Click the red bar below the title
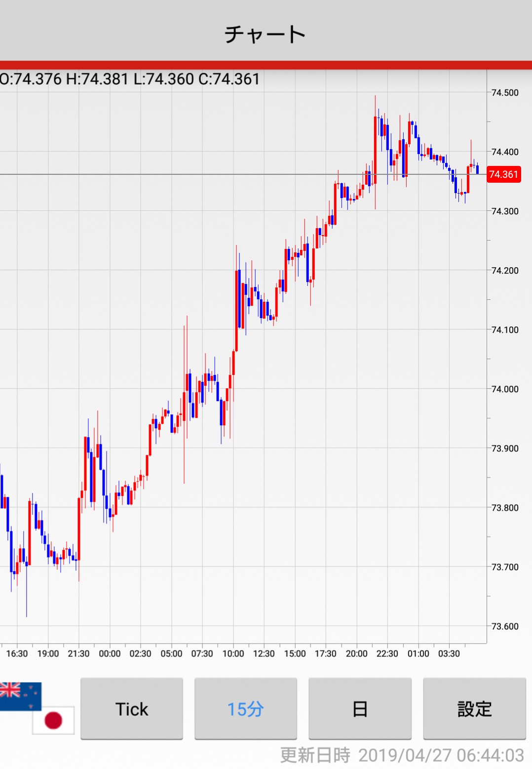 pyautogui.click(x=266, y=65)
